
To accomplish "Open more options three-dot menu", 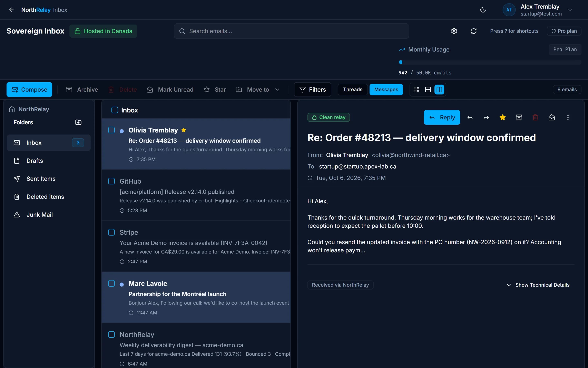I will click(x=568, y=118).
